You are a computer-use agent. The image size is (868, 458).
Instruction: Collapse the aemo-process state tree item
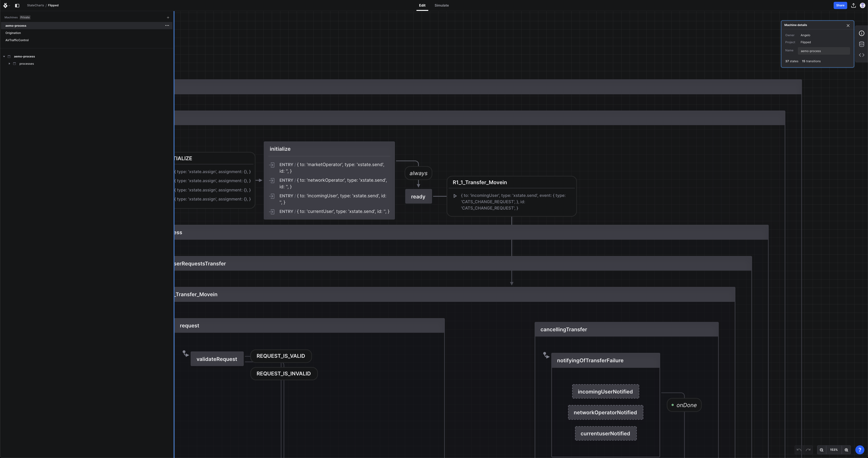(x=4, y=56)
